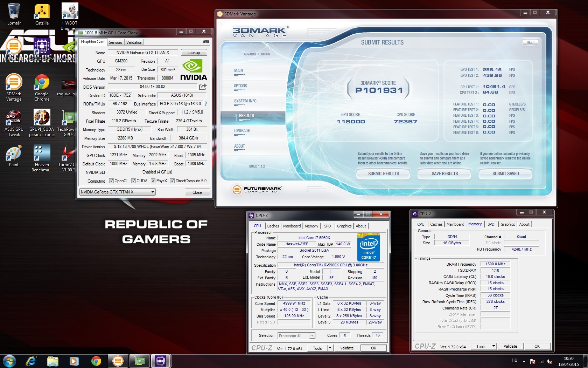Select UPGRADE in 3DMark Vantage sidebar
The height and width of the screenshot is (368, 588).
pyautogui.click(x=242, y=131)
